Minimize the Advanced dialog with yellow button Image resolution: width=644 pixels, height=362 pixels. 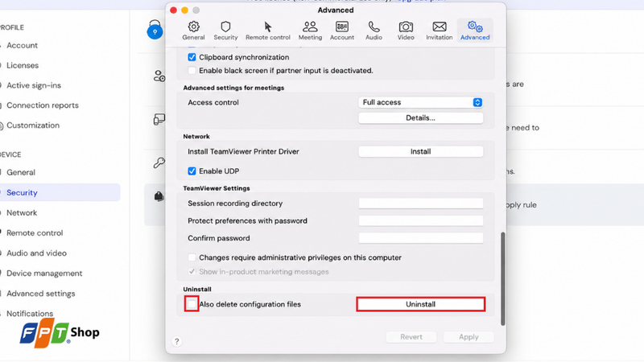click(x=185, y=10)
